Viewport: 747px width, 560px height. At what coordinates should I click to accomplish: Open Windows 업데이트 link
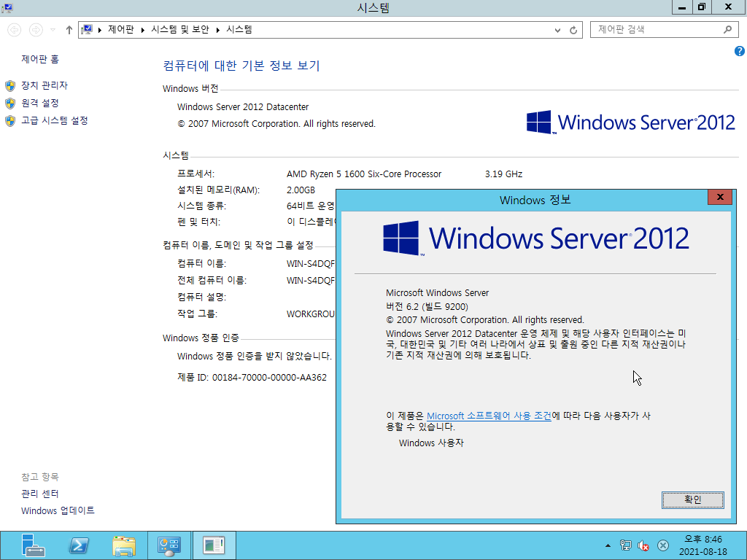(x=58, y=511)
